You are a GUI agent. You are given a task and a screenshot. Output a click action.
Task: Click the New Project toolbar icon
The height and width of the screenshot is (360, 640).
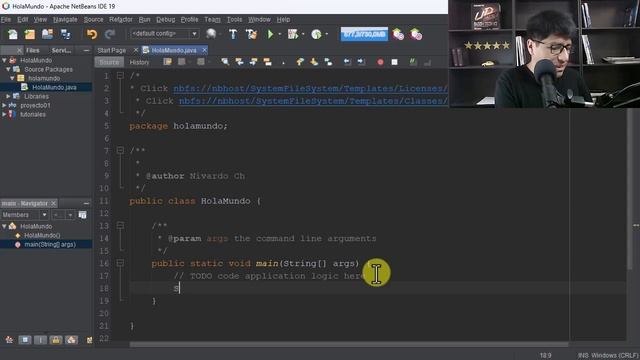[30, 34]
